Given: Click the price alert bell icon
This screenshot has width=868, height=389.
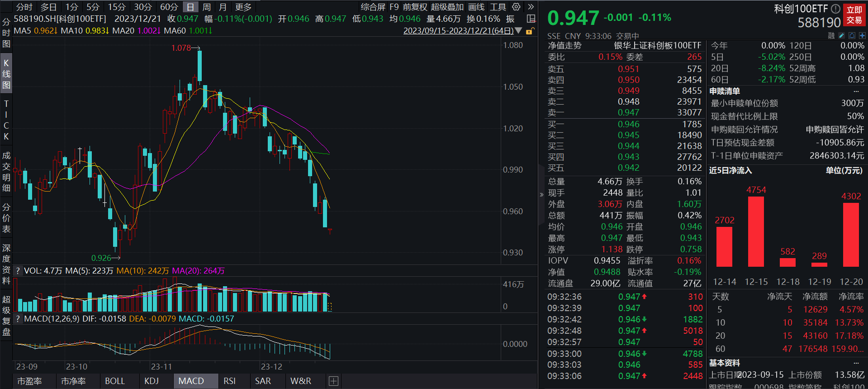Looking at the screenshot, I should point(852,35).
